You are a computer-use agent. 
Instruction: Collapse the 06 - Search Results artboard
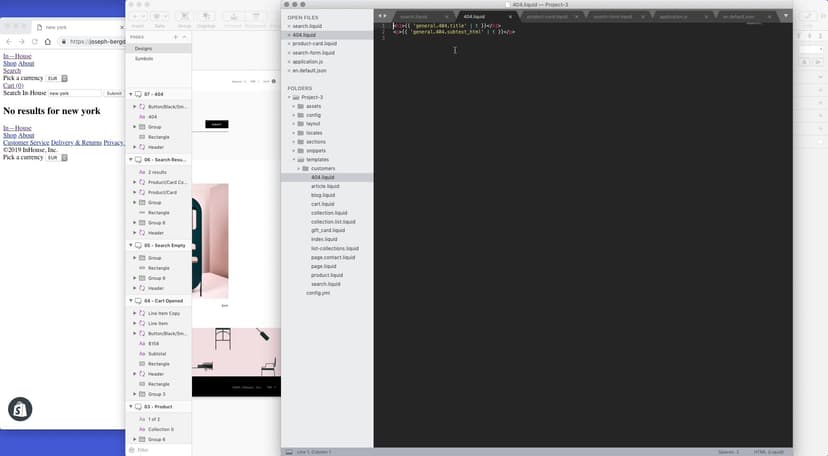click(x=131, y=159)
